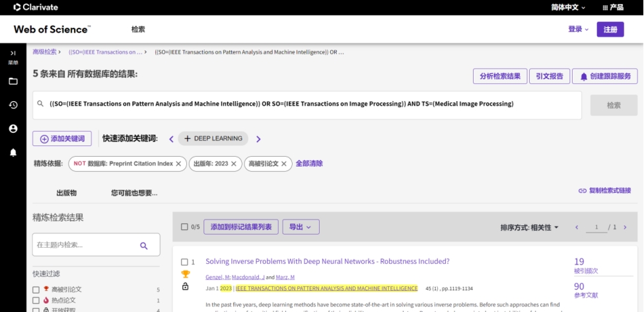This screenshot has height=312, width=644.
Task: Go to previous results page arrow
Action: coord(577,227)
